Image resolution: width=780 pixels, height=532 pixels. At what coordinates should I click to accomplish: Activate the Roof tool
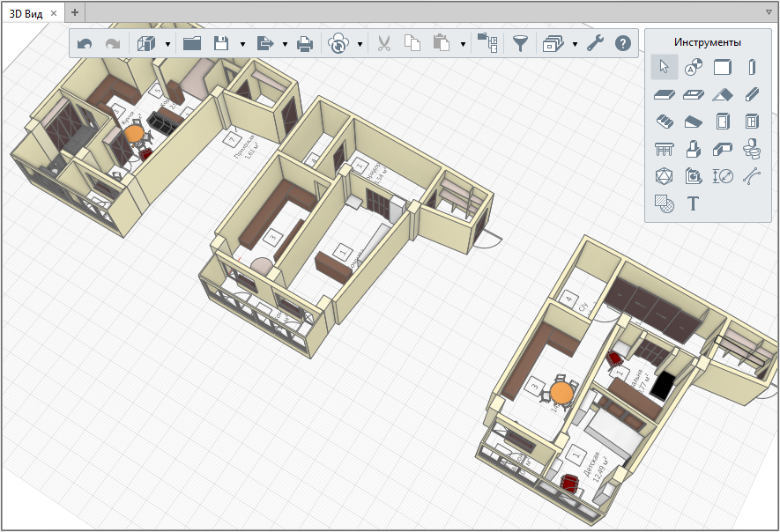pos(723,94)
